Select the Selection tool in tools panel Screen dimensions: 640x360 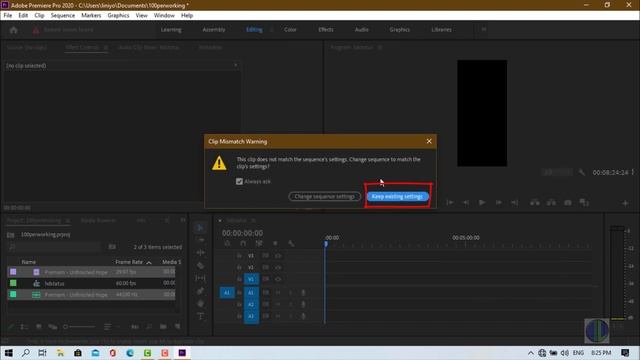[x=200, y=227]
